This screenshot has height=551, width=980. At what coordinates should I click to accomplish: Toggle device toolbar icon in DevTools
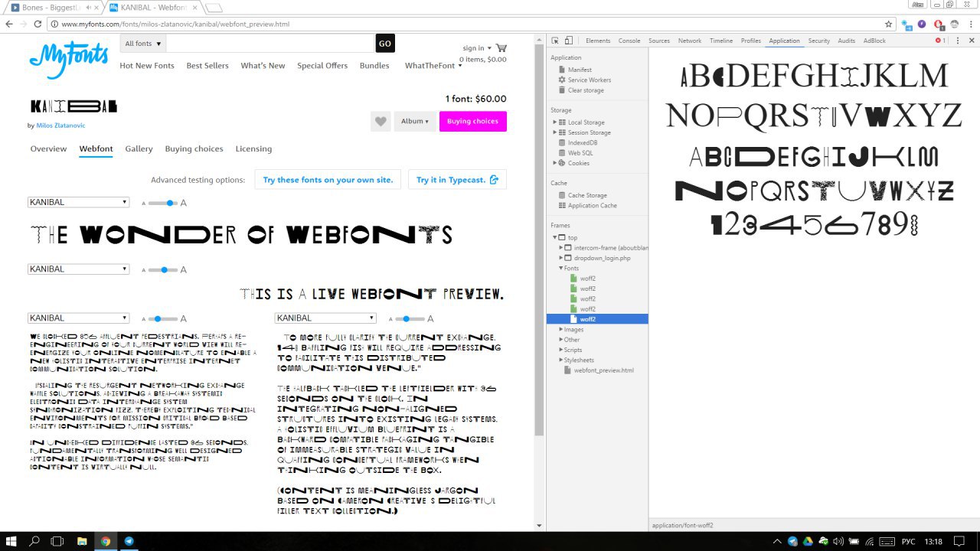(x=569, y=41)
